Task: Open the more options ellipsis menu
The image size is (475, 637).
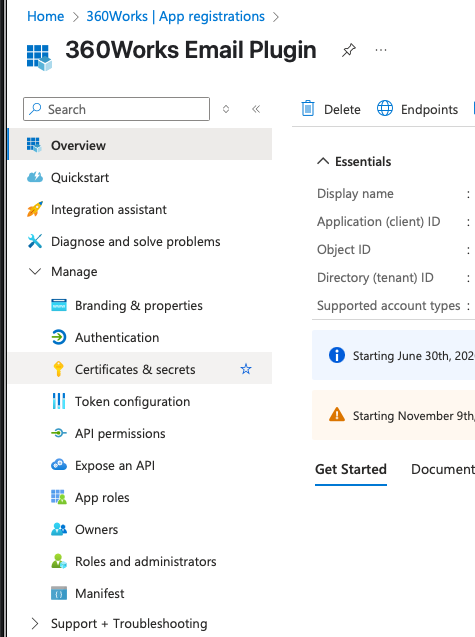Action: click(381, 50)
